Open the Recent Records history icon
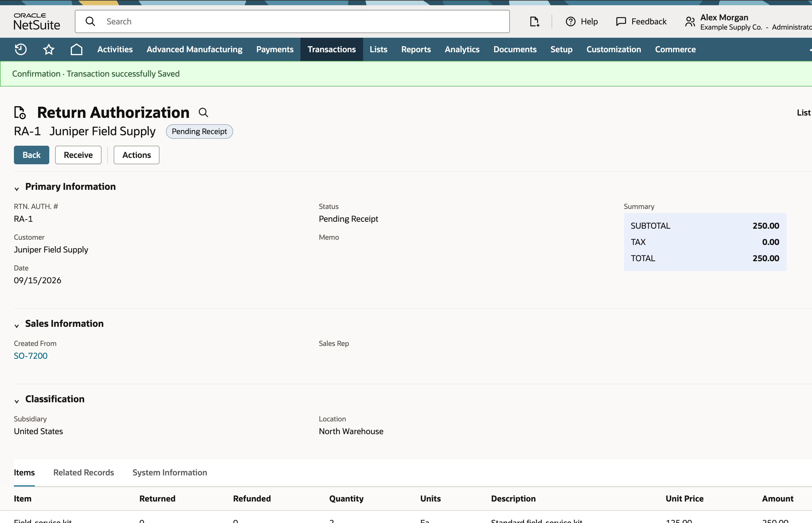The width and height of the screenshot is (812, 523). pos(21,49)
